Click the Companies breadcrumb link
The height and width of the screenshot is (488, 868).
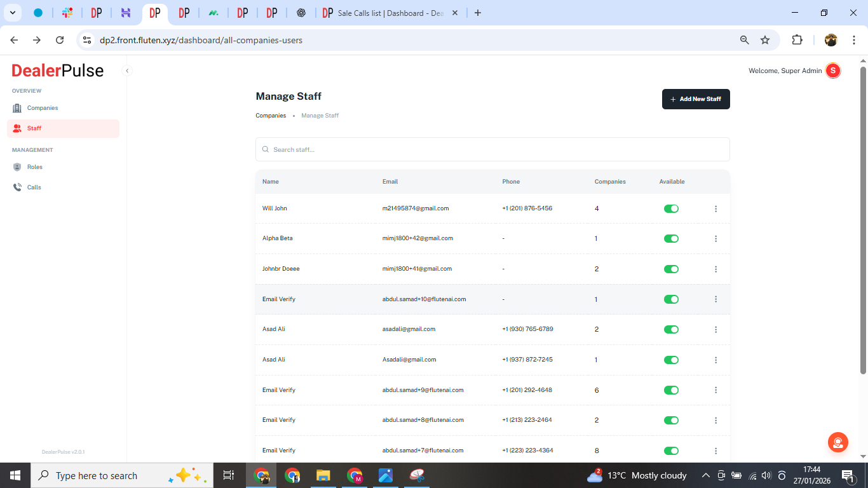[271, 116]
